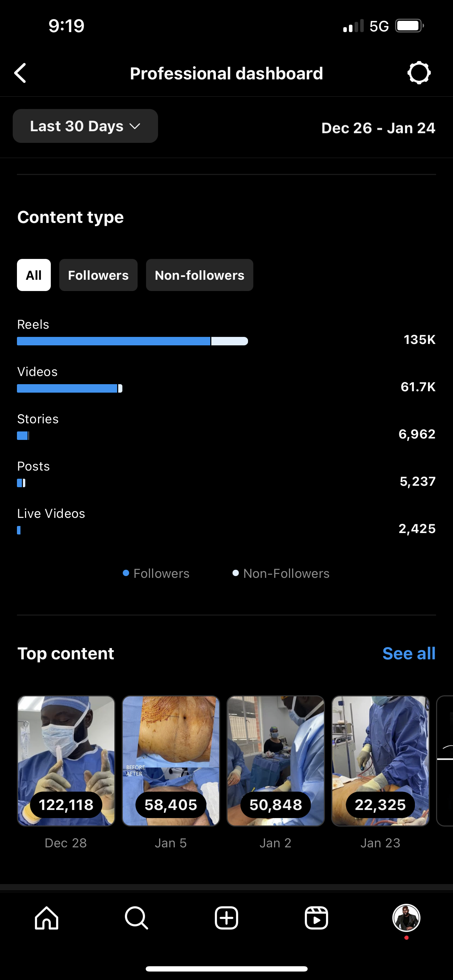This screenshot has width=453, height=980.
Task: Open the Reels tab icon
Action: pyautogui.click(x=316, y=918)
